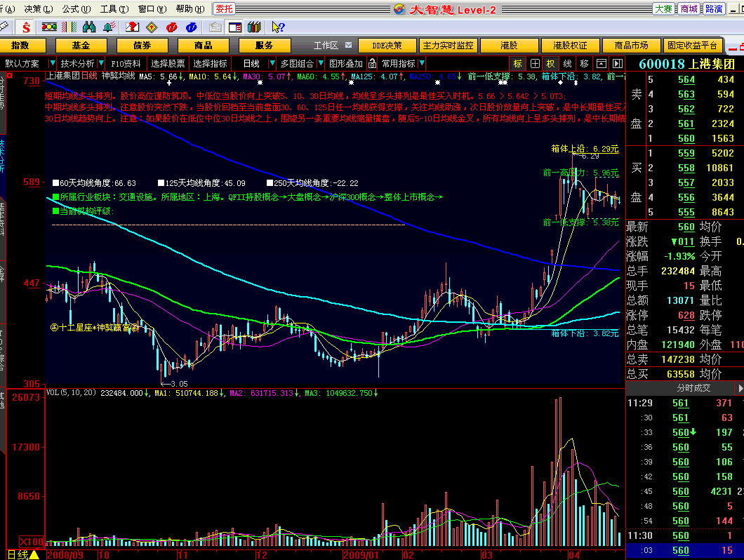Click the 大赛 button

663,9
